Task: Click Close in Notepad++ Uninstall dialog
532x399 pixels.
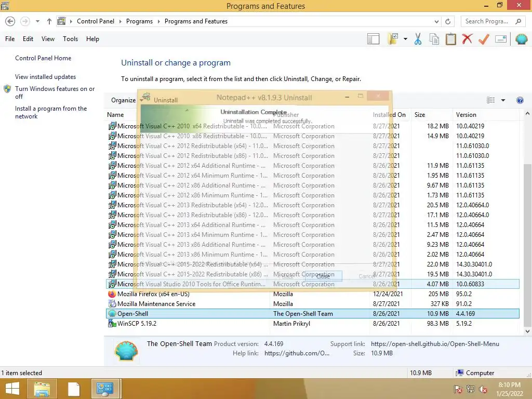Action: (323, 276)
